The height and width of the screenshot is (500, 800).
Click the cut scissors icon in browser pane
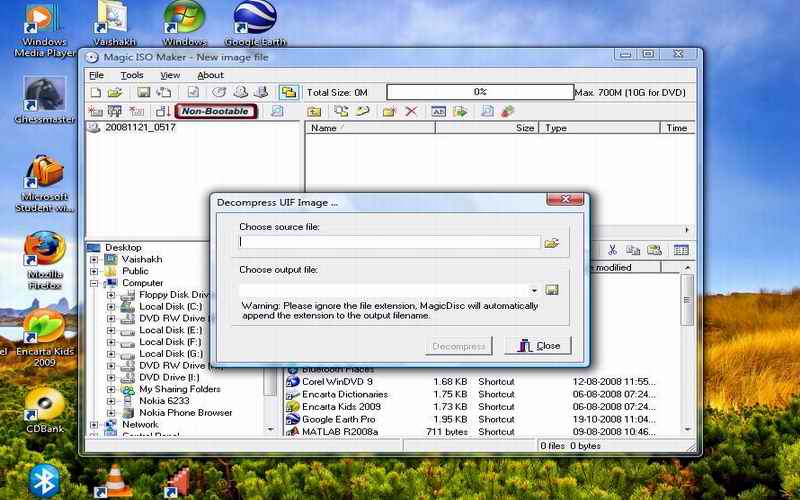pyautogui.click(x=609, y=250)
